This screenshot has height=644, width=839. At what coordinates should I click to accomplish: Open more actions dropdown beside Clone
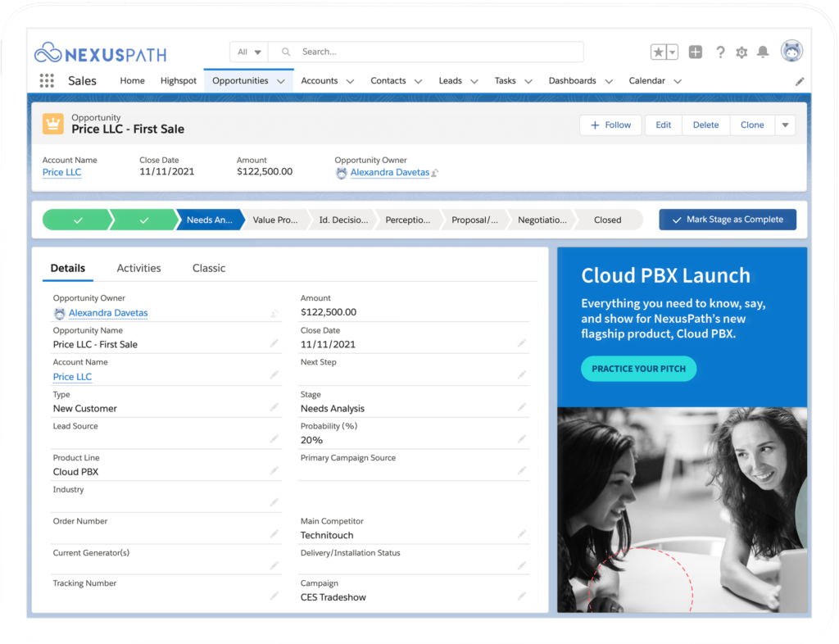(x=785, y=125)
